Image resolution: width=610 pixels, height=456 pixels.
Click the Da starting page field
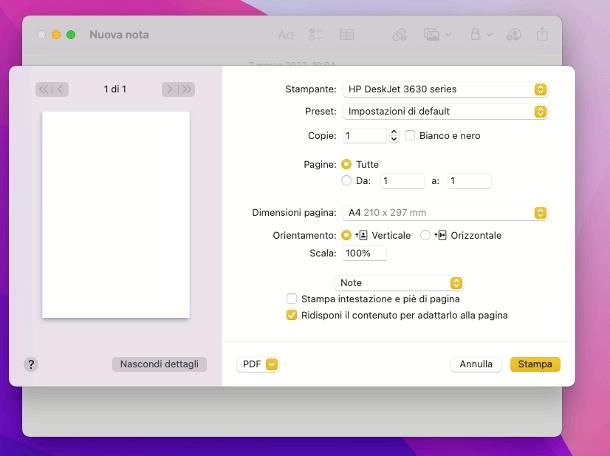(x=402, y=181)
